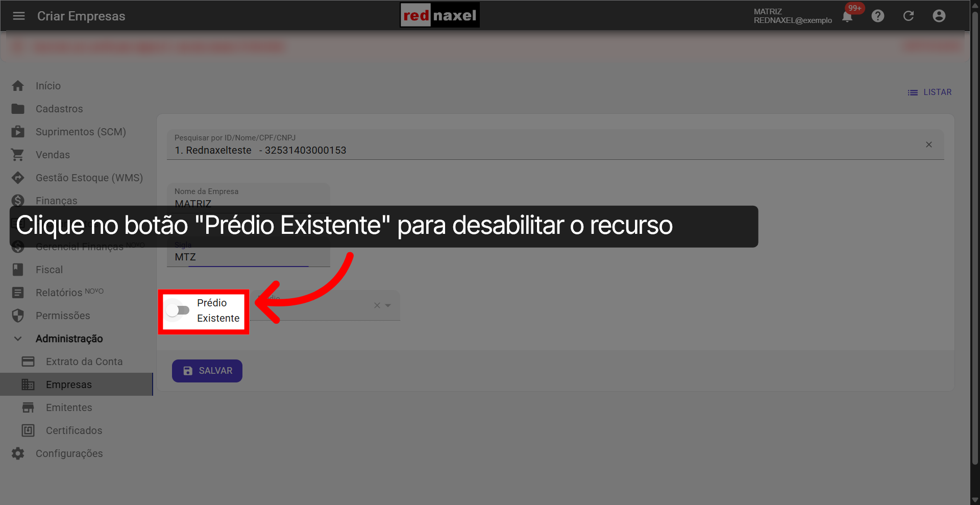Click the Relatórios document icon
This screenshot has height=505, width=980.
(18, 293)
